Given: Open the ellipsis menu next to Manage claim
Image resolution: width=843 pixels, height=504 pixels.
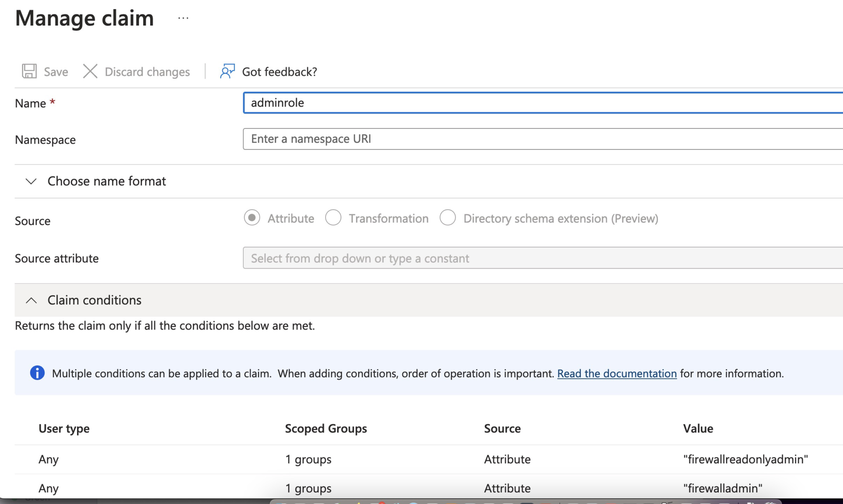Looking at the screenshot, I should pos(182,17).
